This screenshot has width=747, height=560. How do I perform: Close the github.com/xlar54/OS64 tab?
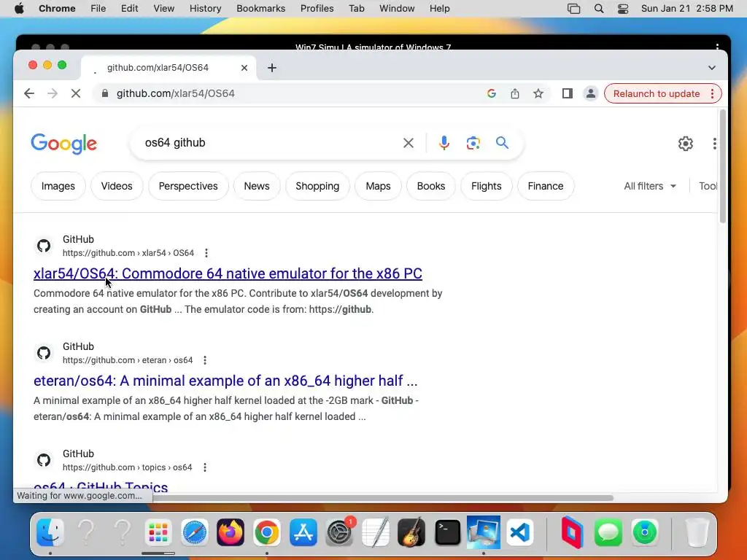[244, 68]
